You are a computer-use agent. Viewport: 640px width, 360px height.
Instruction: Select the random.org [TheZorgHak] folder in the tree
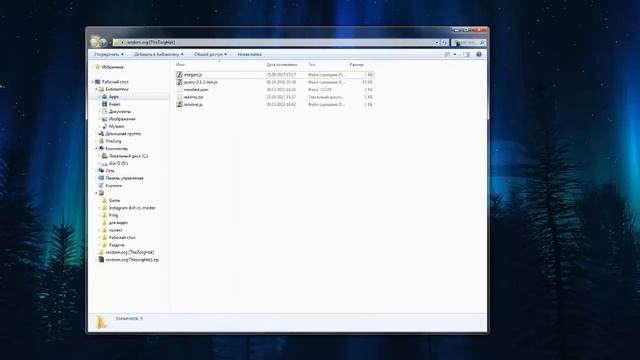point(130,252)
